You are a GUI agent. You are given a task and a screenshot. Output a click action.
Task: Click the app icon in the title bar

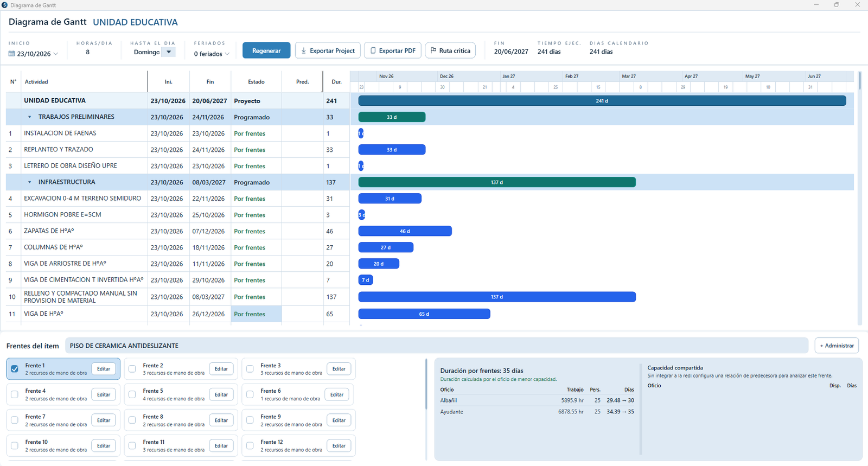tap(5, 5)
